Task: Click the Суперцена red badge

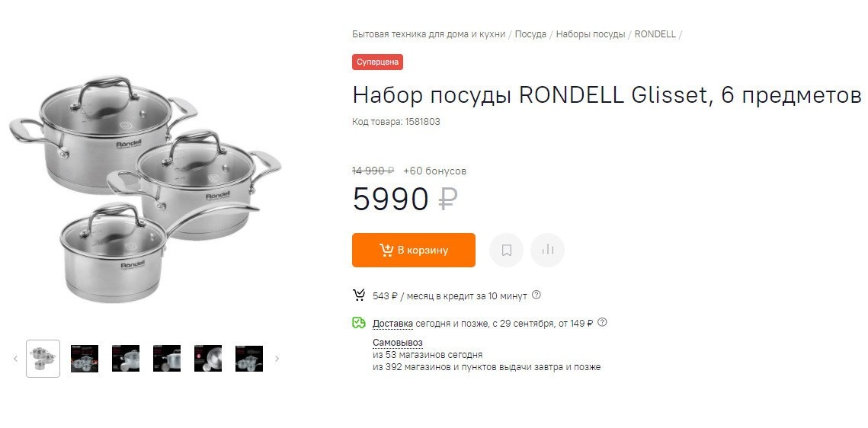Action: 377,62
